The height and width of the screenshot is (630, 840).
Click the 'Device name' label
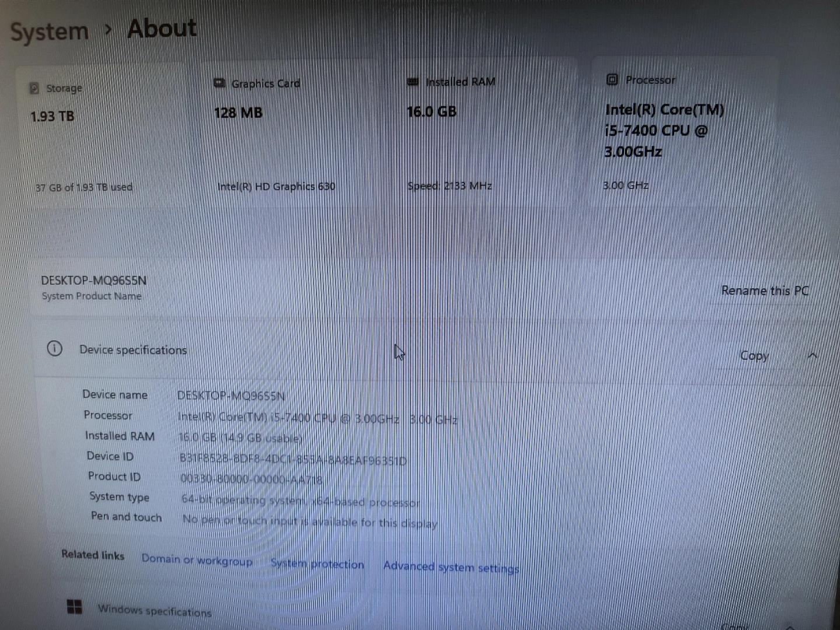click(x=115, y=395)
